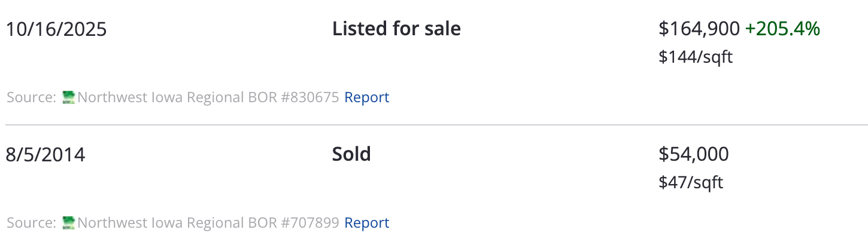Click the green +205.4% price change
Screen dimensions: 868x245
coord(782,29)
